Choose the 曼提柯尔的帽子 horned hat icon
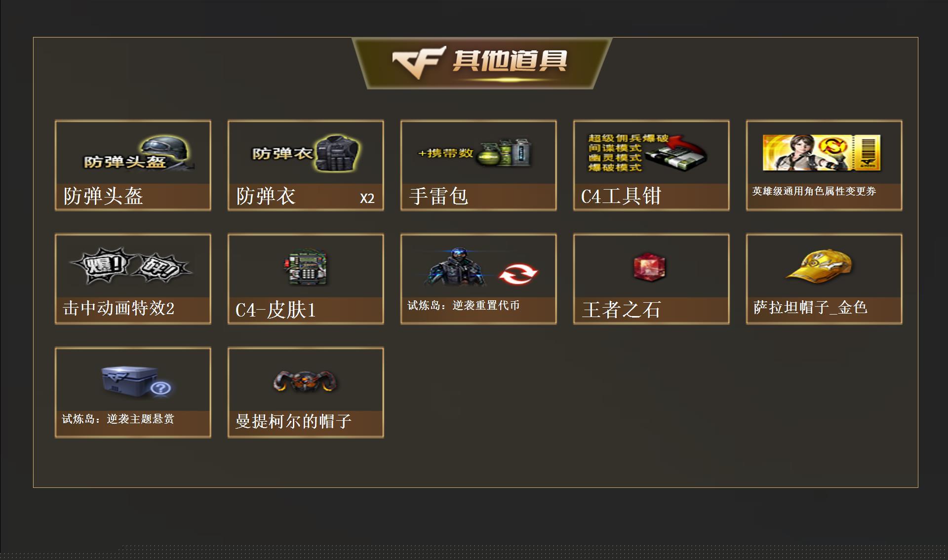The width and height of the screenshot is (948, 560). [306, 381]
